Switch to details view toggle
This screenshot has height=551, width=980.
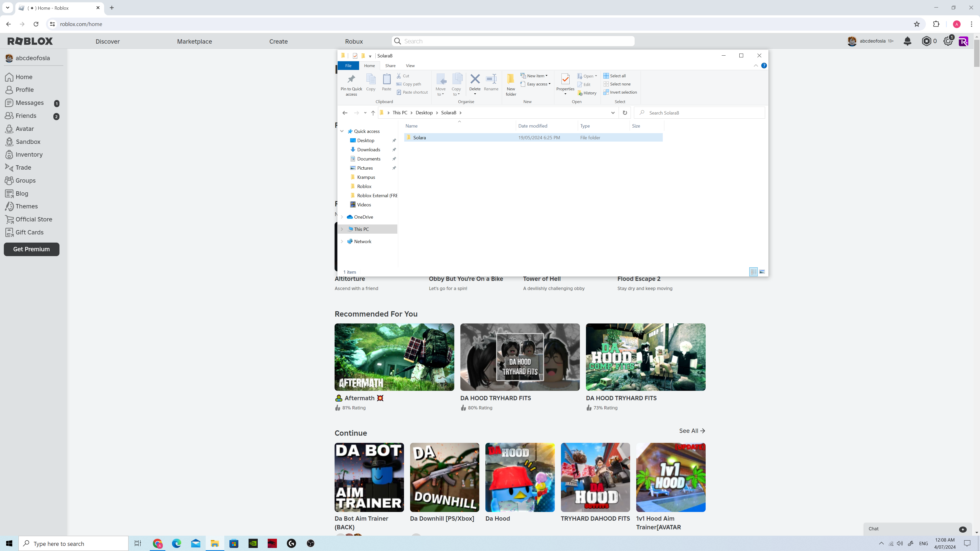(x=753, y=272)
